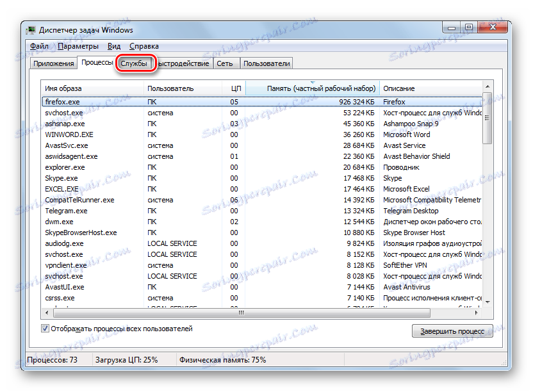Click the Ashampoo Snap 9 description
The width and height of the screenshot is (533, 392).
coord(411,124)
